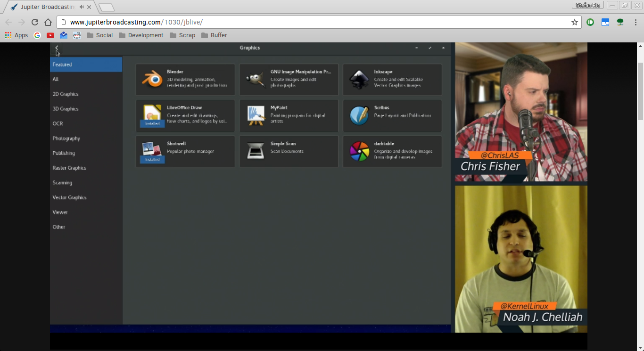Open a new browser tab
Image resolution: width=644 pixels, height=351 pixels.
(x=107, y=8)
